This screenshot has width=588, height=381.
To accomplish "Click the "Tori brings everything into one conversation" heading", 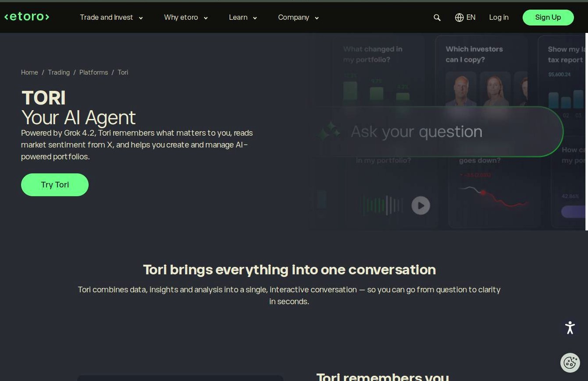I will coord(289,270).
